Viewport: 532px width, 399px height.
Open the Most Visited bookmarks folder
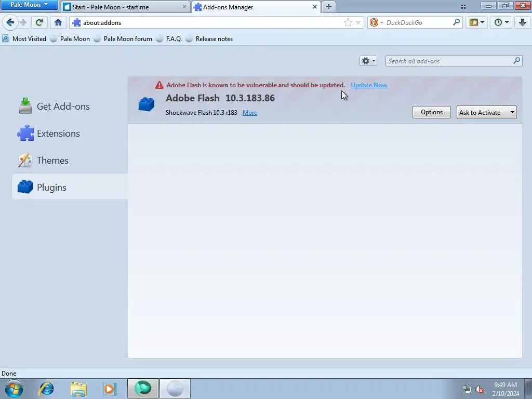[24, 38]
